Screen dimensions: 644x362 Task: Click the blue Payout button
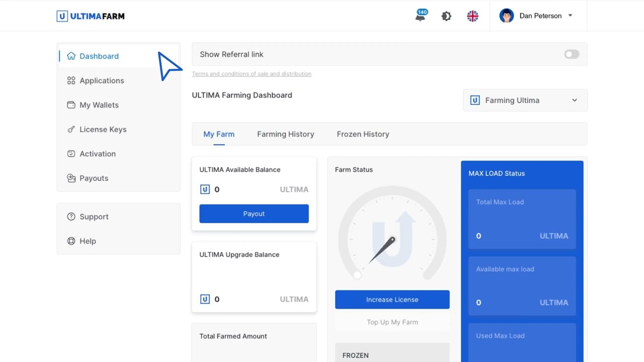[x=254, y=214]
